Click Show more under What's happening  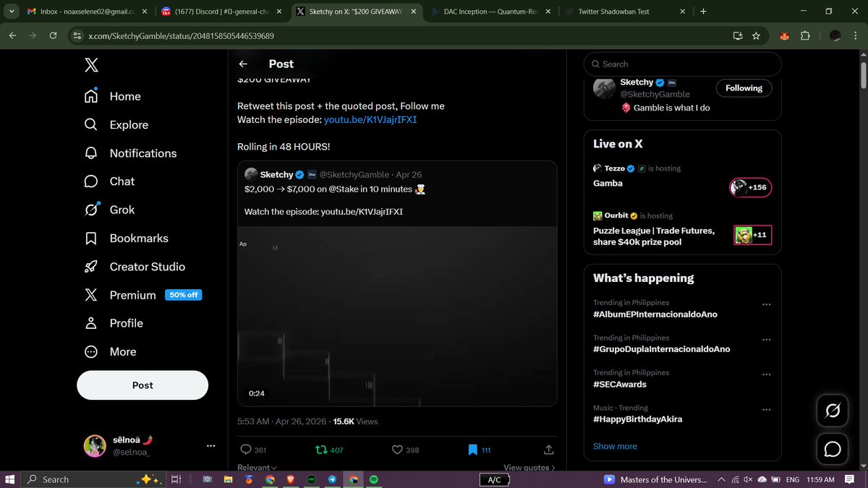(x=615, y=446)
